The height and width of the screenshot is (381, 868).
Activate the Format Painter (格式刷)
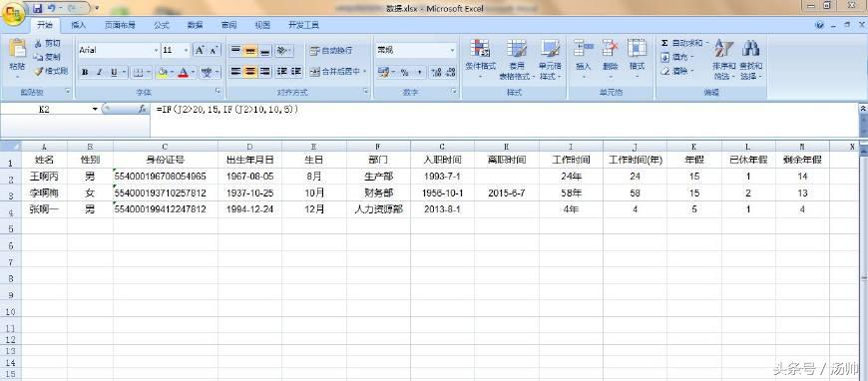(x=50, y=71)
